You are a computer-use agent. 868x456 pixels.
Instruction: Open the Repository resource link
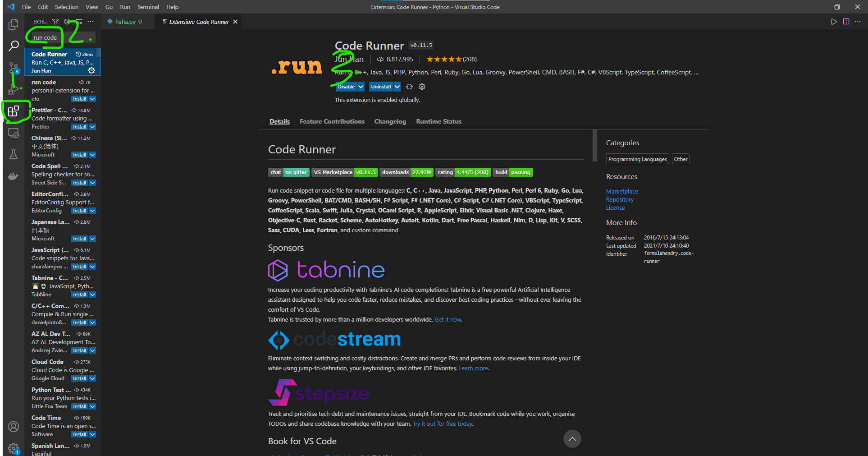click(620, 200)
